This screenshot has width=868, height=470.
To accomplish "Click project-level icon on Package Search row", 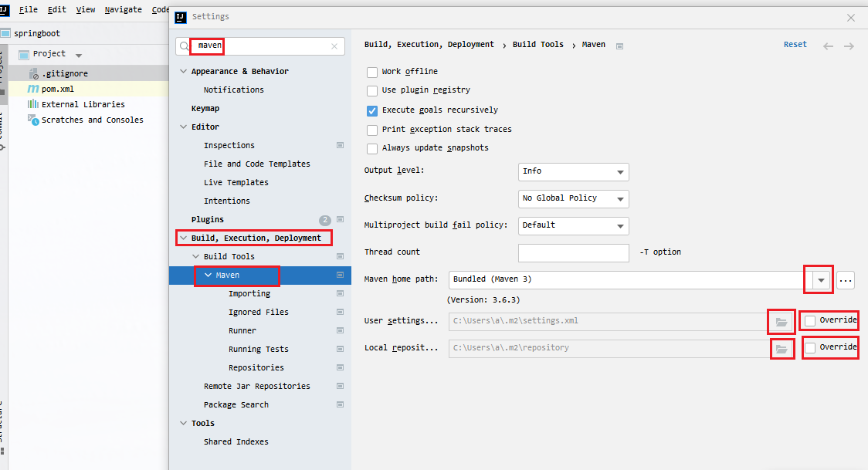I will pyautogui.click(x=340, y=404).
